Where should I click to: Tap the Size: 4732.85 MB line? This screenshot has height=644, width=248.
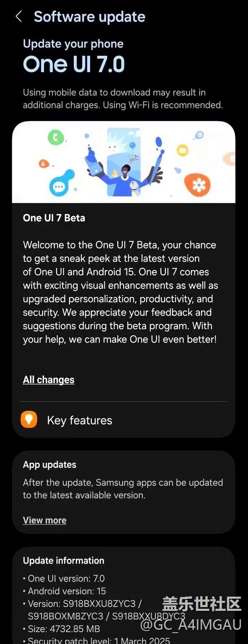tap(62, 629)
